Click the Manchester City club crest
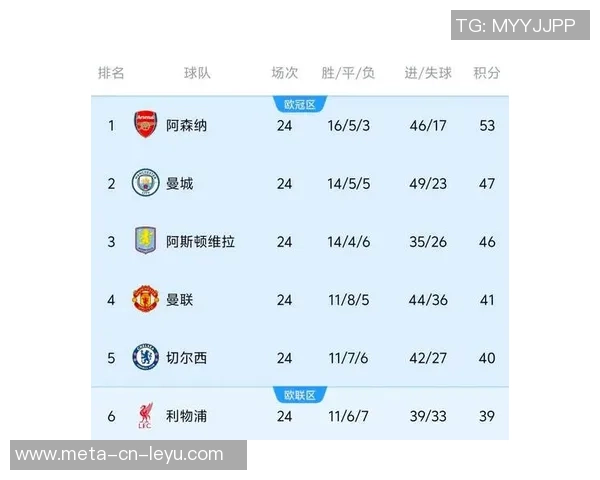Image resolution: width=600 pixels, height=480 pixels. point(146,183)
